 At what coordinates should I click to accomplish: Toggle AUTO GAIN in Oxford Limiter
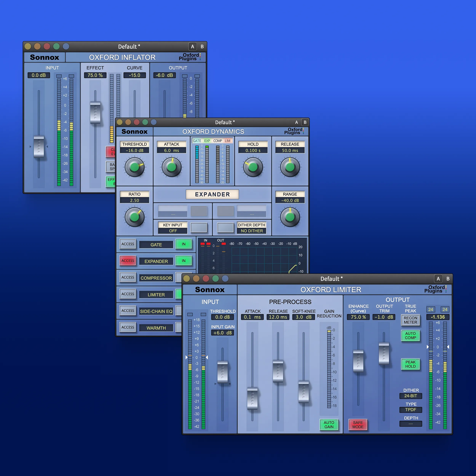pos(329,425)
